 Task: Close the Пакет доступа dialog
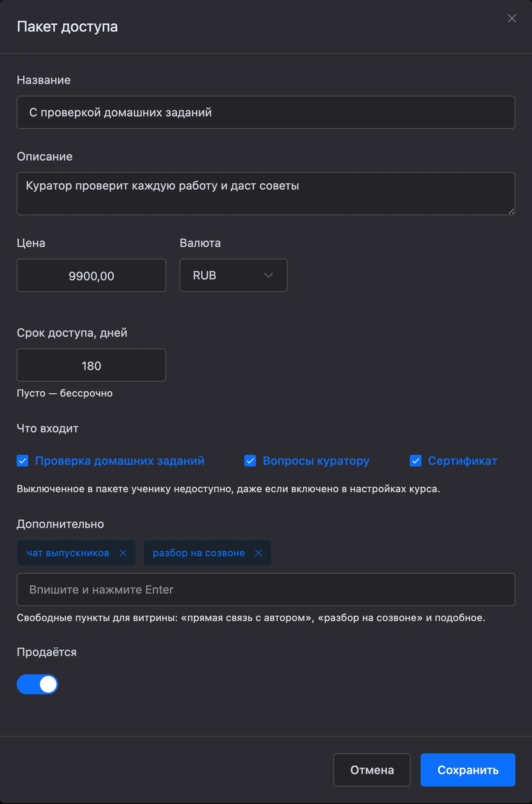point(512,18)
